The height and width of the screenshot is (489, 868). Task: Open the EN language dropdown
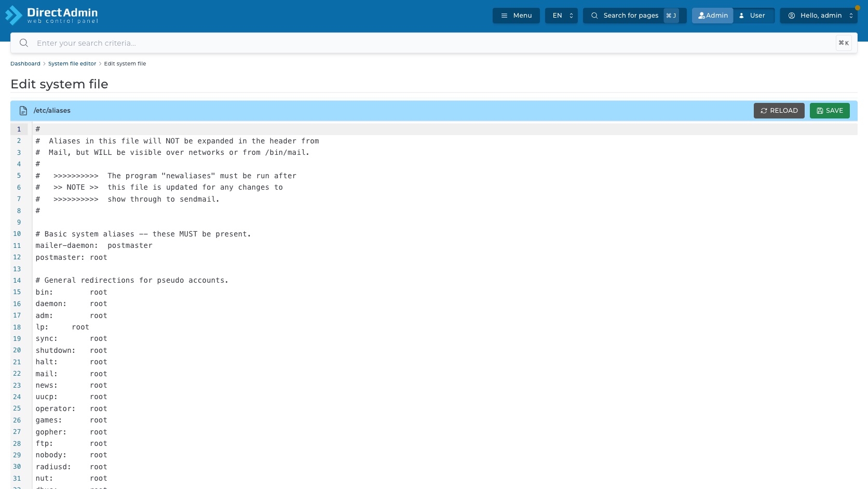[561, 16]
